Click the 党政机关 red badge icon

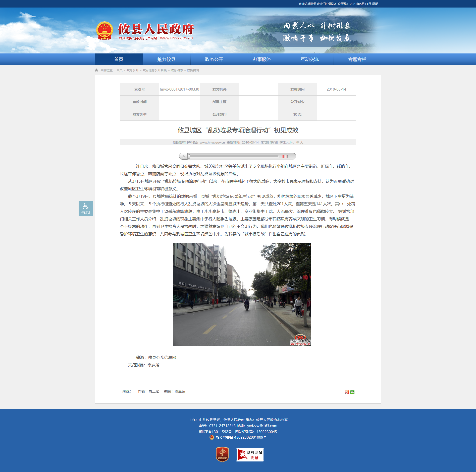click(x=222, y=454)
